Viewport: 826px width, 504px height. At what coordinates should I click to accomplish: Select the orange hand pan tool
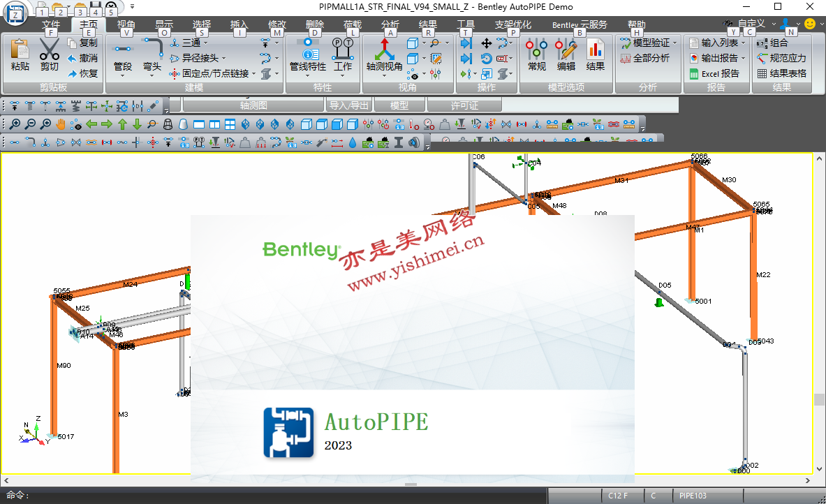pos(61,124)
